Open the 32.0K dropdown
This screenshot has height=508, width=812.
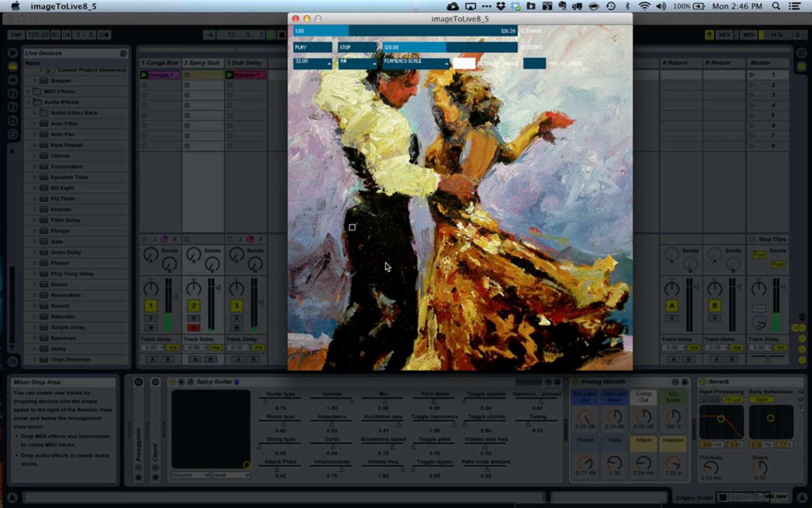[x=312, y=63]
